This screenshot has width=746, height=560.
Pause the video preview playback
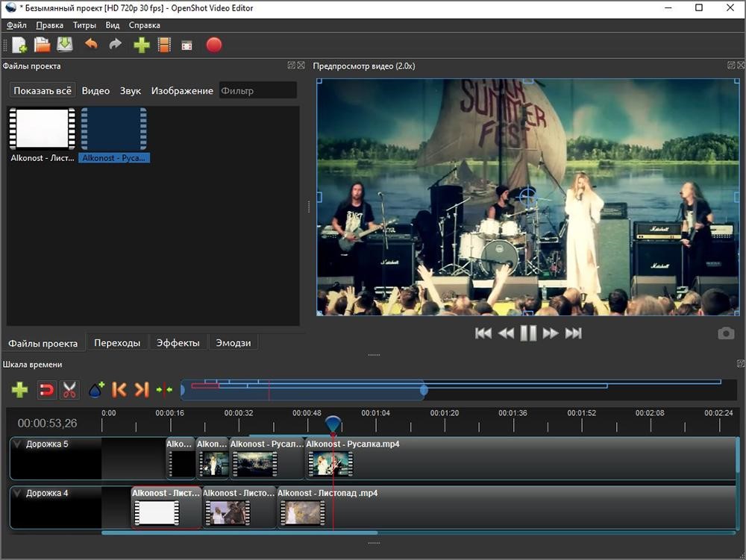tap(528, 333)
